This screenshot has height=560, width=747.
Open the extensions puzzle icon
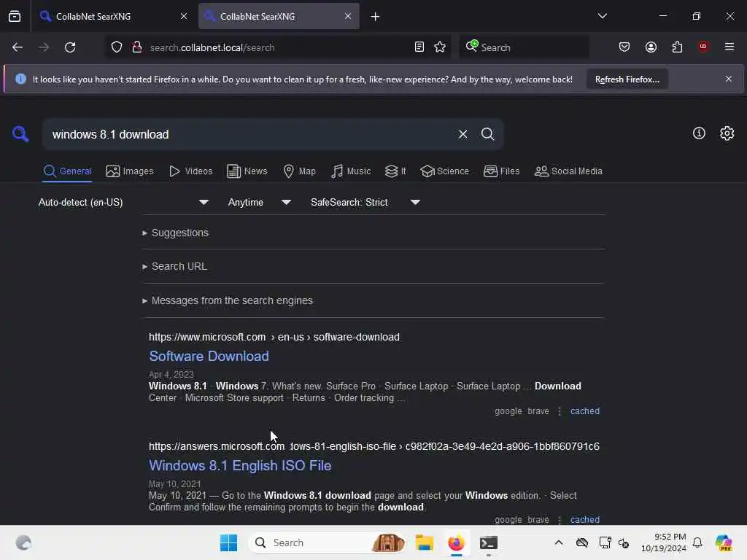coord(677,47)
